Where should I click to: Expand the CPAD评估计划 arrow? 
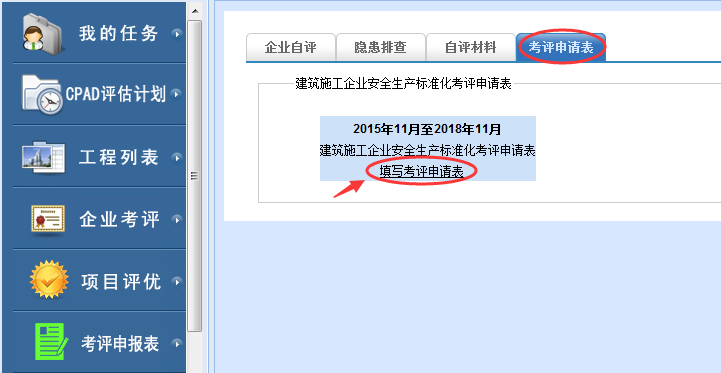coord(176,94)
